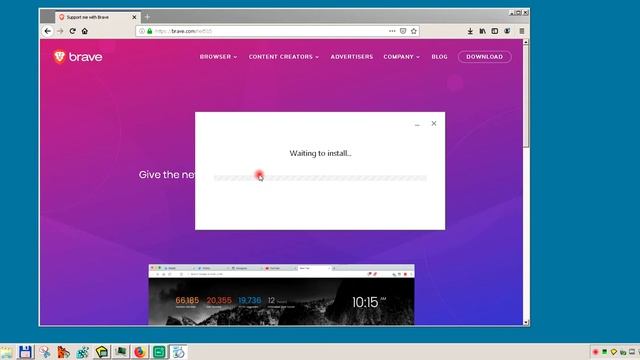The height and width of the screenshot is (360, 640).
Task: Open the green square taskbar app
Action: [x=159, y=352]
